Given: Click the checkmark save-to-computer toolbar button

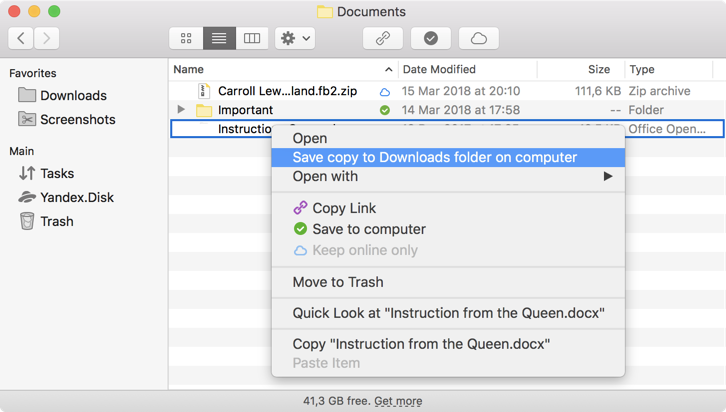Looking at the screenshot, I should click(431, 38).
